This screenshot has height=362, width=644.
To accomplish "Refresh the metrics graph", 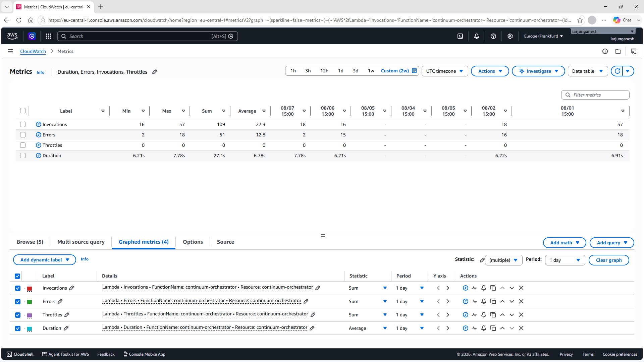I will coord(617,71).
